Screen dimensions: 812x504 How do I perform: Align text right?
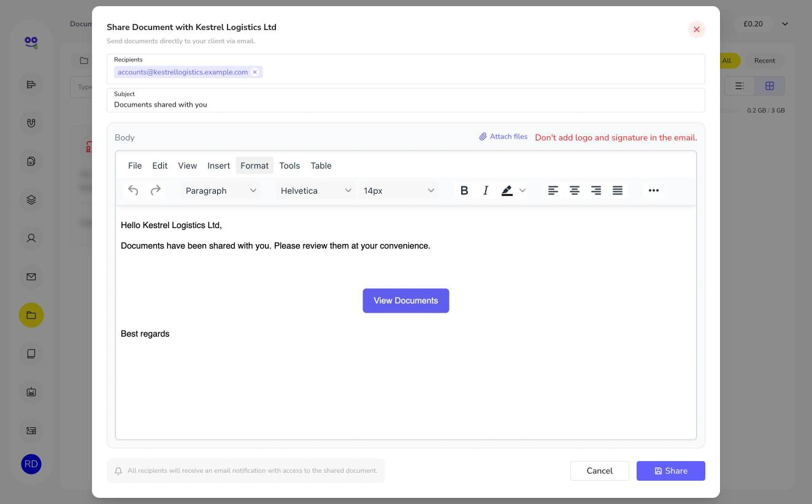click(x=596, y=191)
